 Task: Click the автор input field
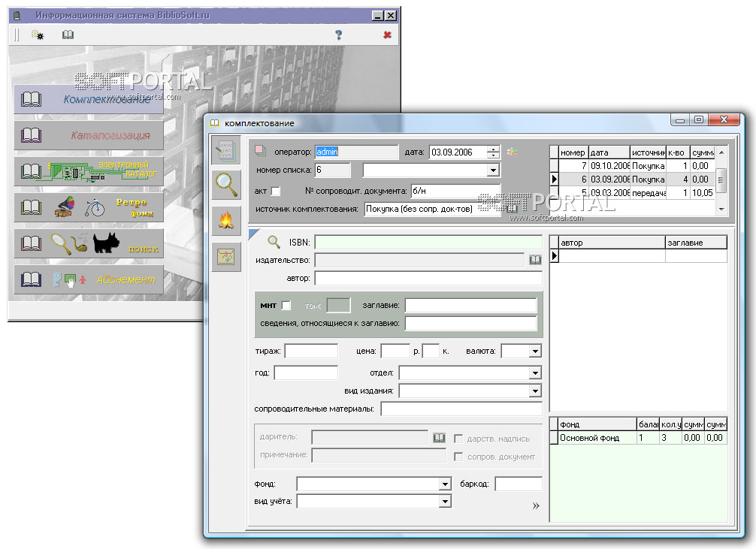coord(428,278)
